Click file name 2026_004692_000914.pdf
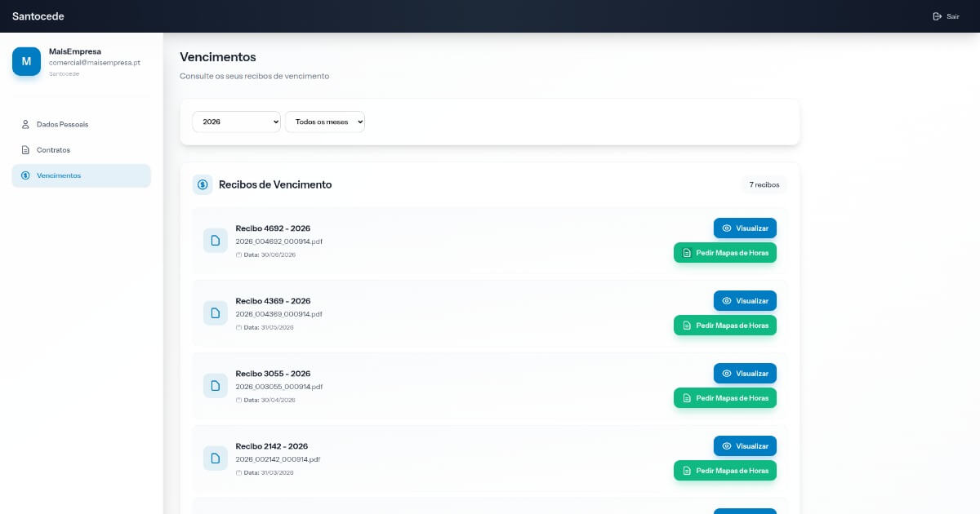 click(x=278, y=241)
